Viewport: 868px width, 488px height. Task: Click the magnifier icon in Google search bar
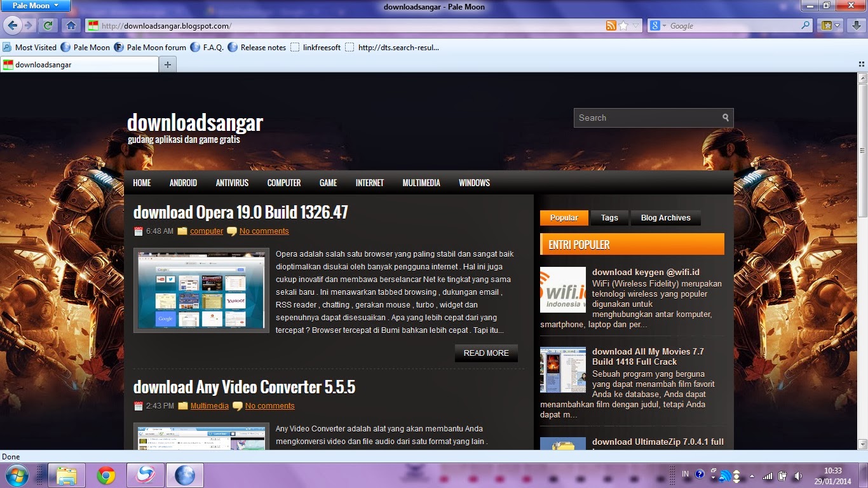806,25
